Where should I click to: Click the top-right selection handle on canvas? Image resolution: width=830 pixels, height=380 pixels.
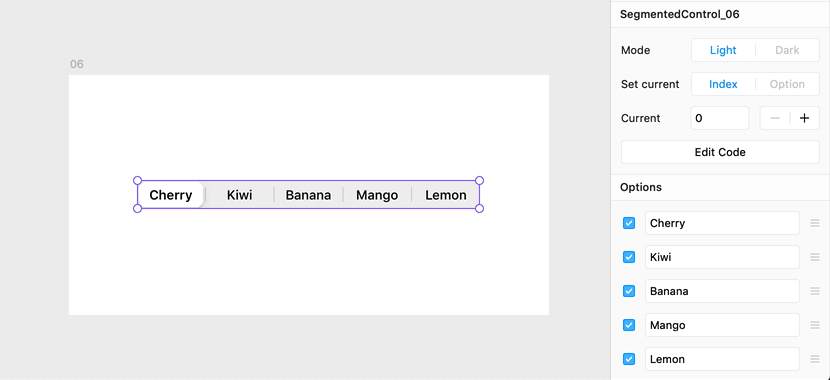pyautogui.click(x=480, y=180)
